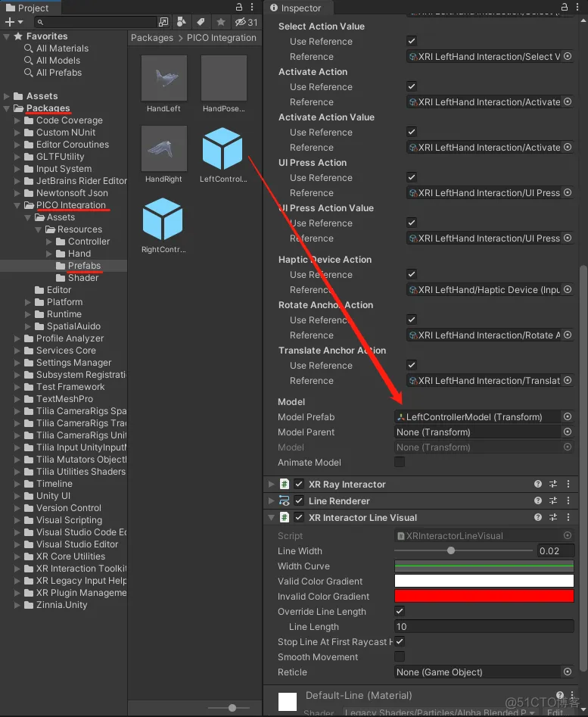Toggle Use Reference under UI Press Action
Image resolution: width=588 pixels, height=717 pixels.
click(412, 177)
